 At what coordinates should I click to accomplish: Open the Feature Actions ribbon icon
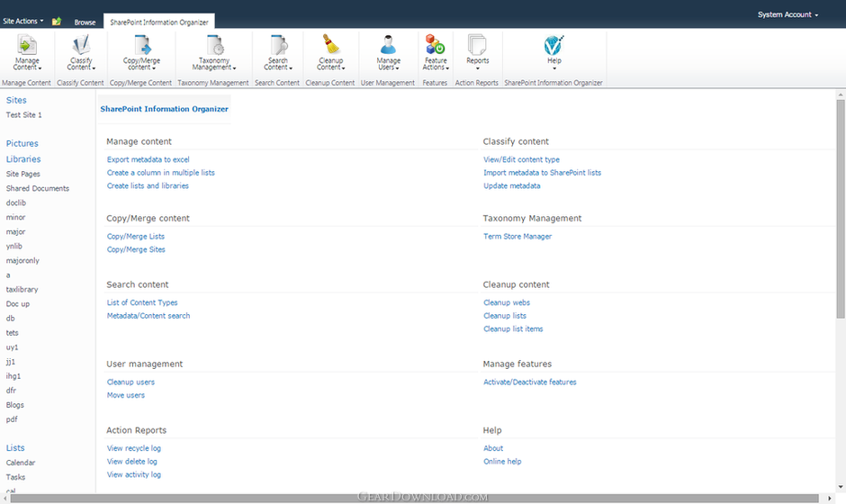(x=436, y=44)
